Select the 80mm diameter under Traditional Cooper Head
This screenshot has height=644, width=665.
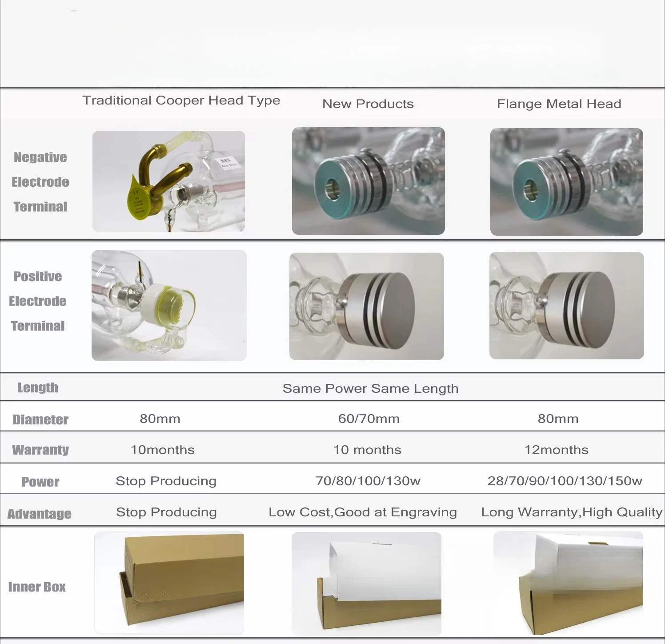(160, 419)
